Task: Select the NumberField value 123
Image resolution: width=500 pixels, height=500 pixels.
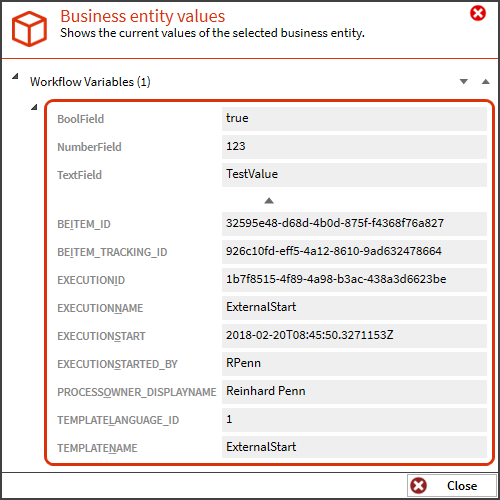Action: 354,147
